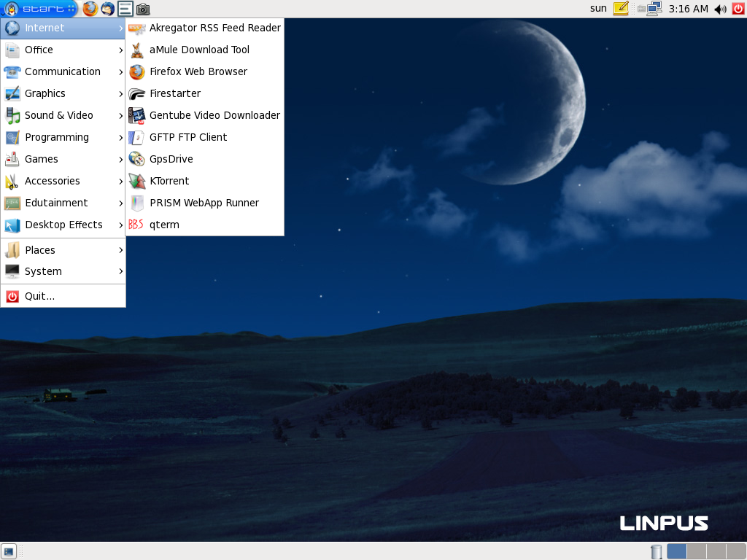Open Thunderbird mail launcher in top panel
The width and height of the screenshot is (747, 560).
click(108, 9)
